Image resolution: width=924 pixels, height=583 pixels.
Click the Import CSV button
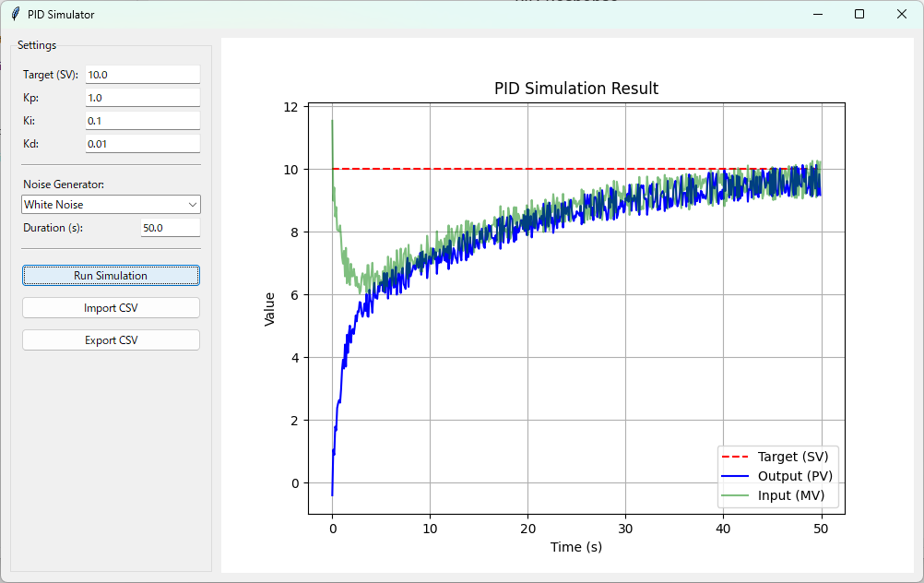tap(111, 308)
